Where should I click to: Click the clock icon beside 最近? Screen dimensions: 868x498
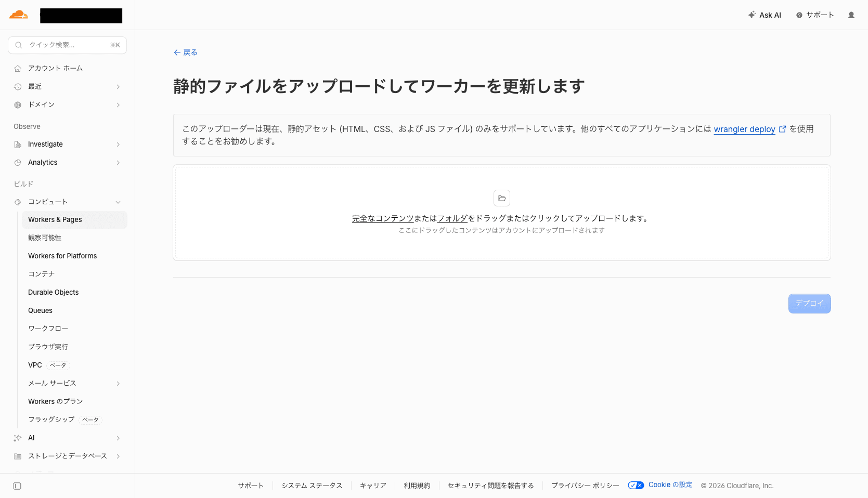tap(18, 87)
